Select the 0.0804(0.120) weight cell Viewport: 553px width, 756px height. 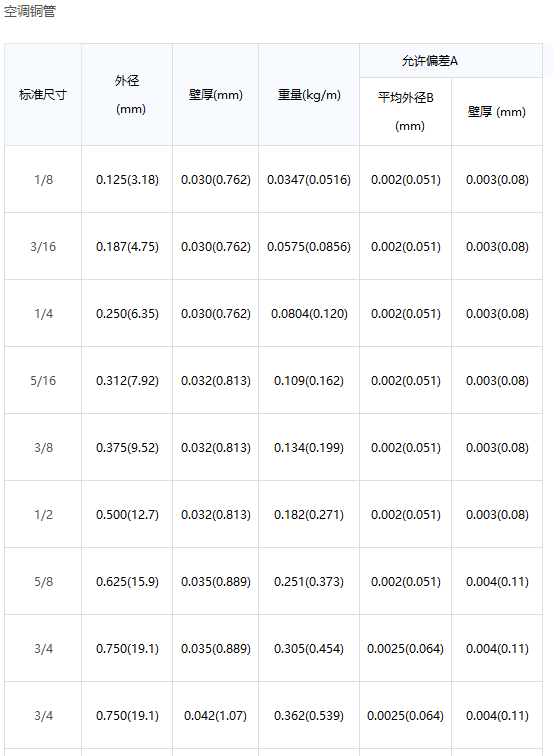(309, 313)
